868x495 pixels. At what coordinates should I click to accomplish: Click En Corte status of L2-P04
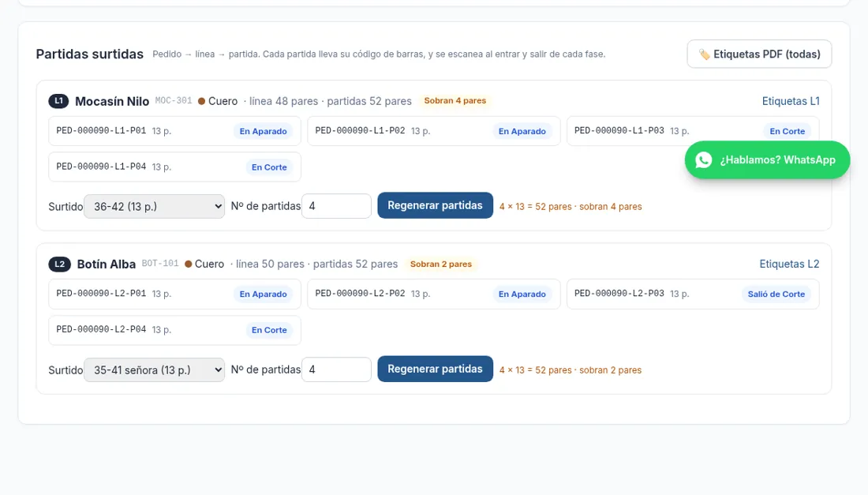point(269,330)
